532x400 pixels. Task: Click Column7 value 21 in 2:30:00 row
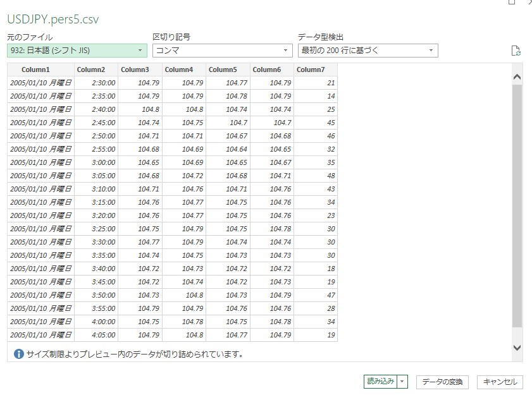point(316,83)
